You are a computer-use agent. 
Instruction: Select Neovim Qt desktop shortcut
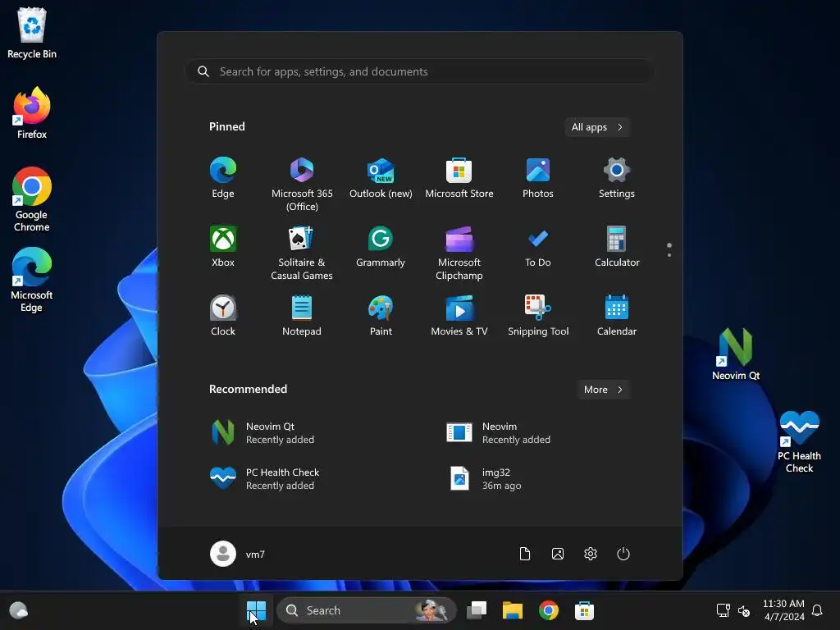tap(736, 354)
